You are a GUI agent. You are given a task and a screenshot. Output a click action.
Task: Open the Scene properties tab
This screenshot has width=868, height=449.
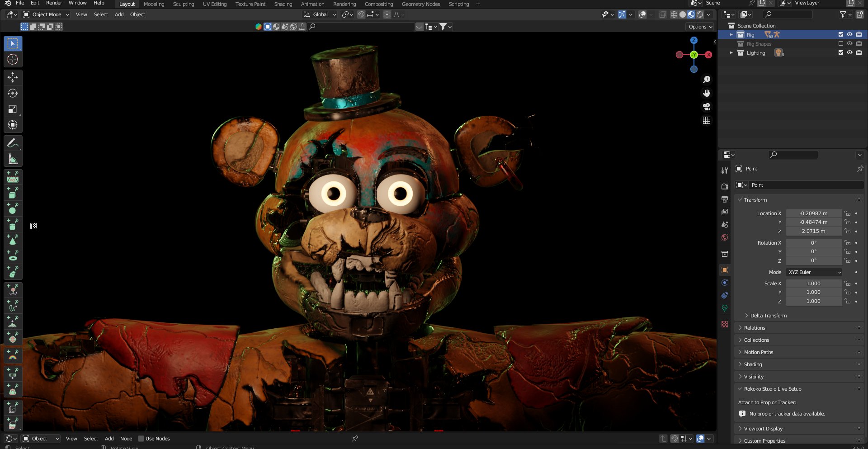(725, 225)
